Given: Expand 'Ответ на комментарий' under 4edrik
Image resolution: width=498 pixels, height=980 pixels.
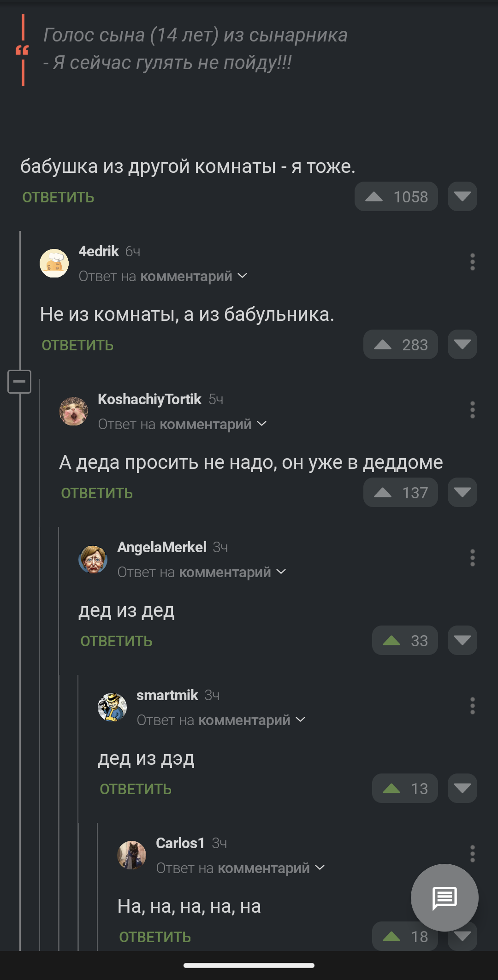Looking at the screenshot, I should pyautogui.click(x=163, y=276).
